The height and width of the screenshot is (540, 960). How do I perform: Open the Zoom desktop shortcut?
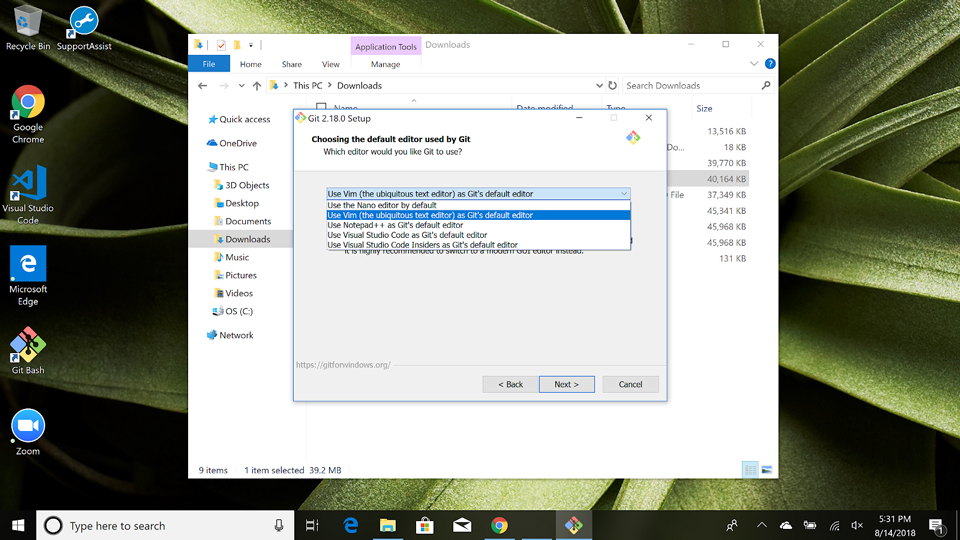(28, 432)
